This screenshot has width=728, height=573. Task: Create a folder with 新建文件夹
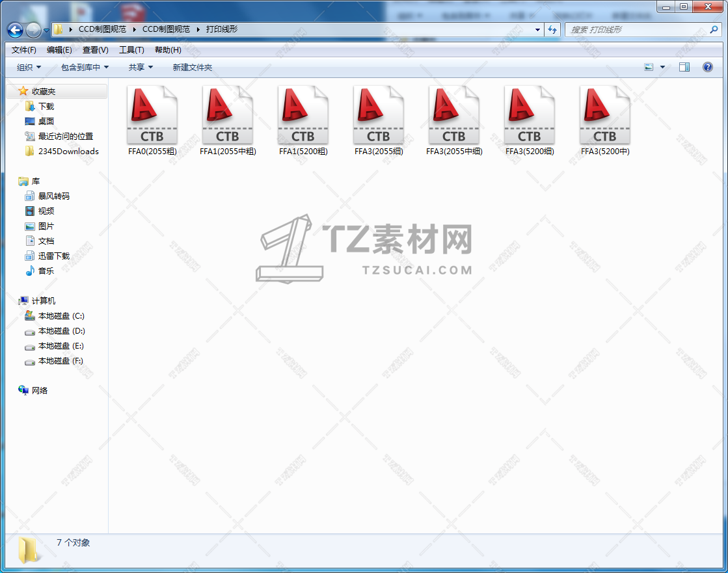pyautogui.click(x=192, y=67)
